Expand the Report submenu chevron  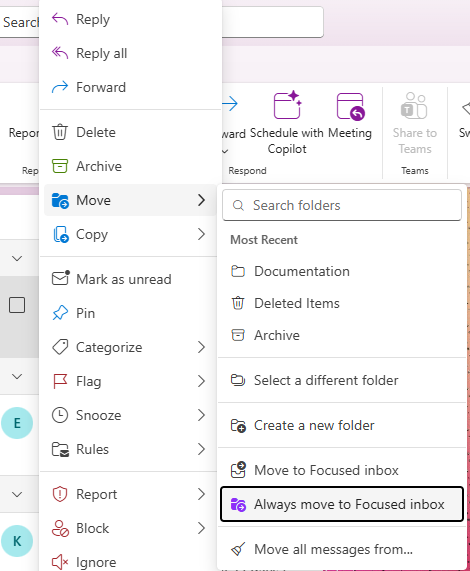tap(201, 494)
